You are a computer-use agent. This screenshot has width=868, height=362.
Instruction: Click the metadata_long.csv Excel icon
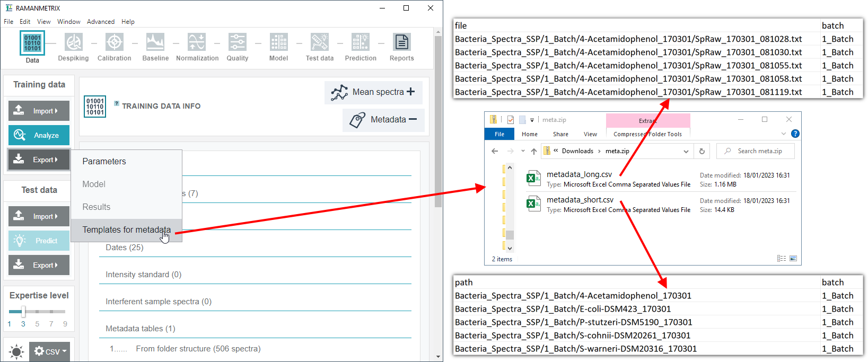coord(533,178)
